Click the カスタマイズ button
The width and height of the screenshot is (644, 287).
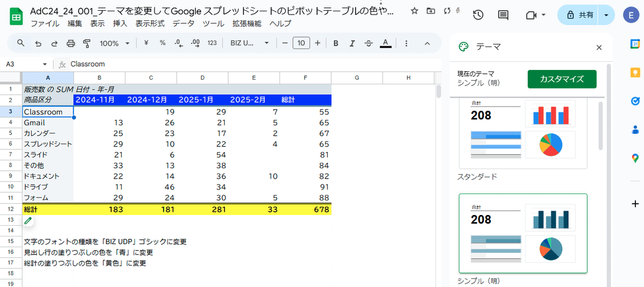point(562,79)
